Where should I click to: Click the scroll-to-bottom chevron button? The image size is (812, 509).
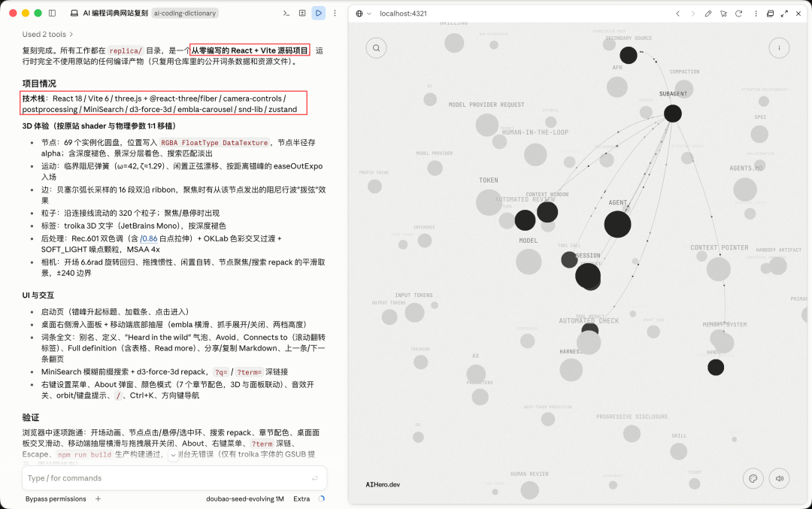coord(173,455)
